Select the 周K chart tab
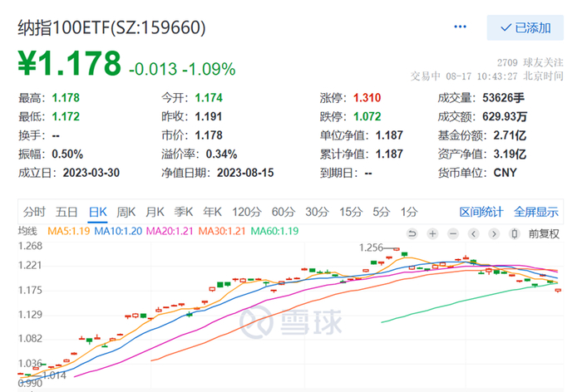This screenshot has height=392, width=582. pos(126,212)
